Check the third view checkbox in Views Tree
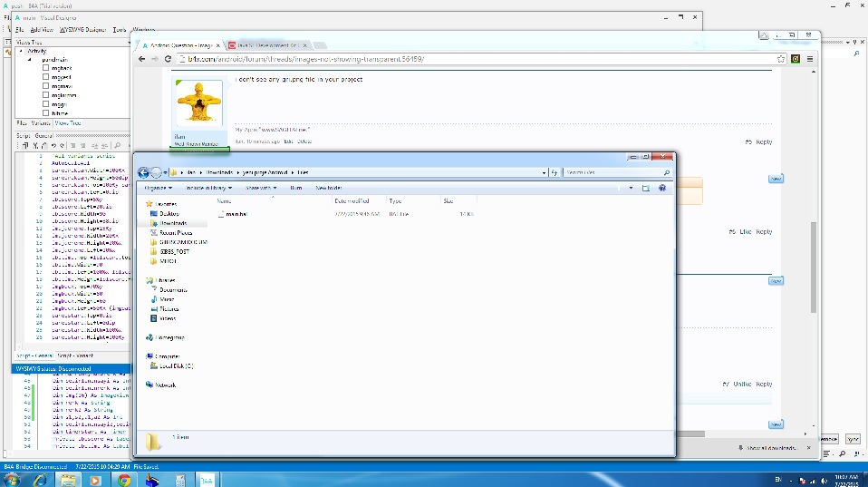The width and height of the screenshot is (868, 487). pos(46,86)
